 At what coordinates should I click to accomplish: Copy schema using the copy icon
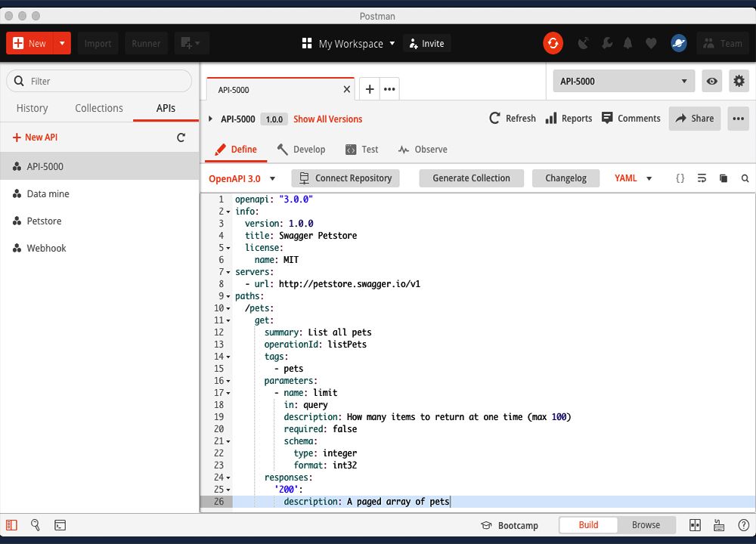coord(723,178)
